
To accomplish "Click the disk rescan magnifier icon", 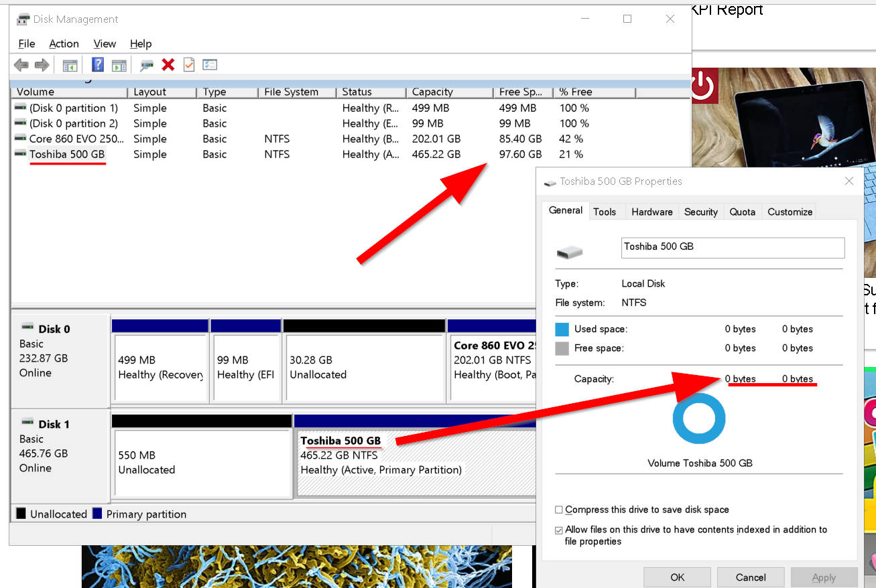I will pos(147,65).
